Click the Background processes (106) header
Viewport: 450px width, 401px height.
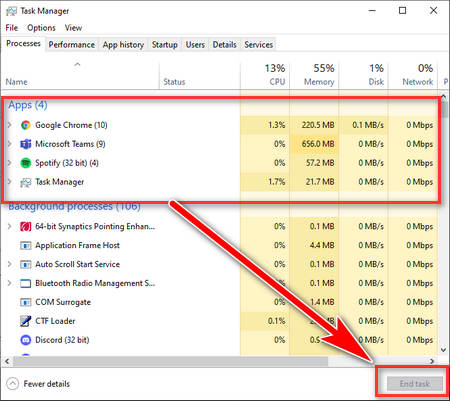(74, 207)
